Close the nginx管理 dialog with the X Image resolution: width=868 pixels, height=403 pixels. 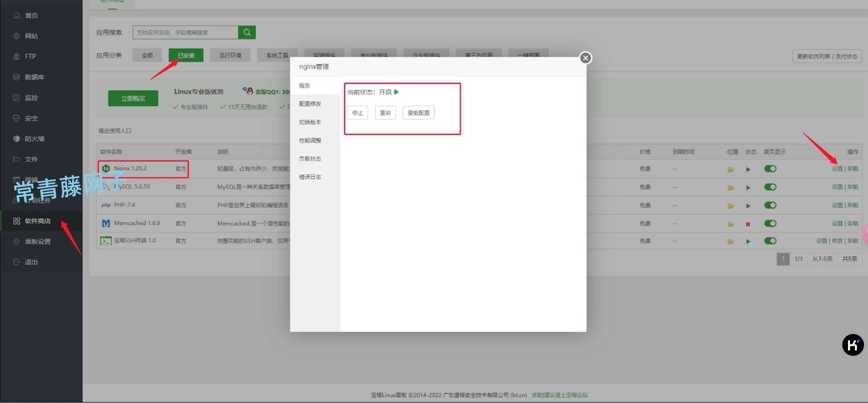[x=585, y=58]
